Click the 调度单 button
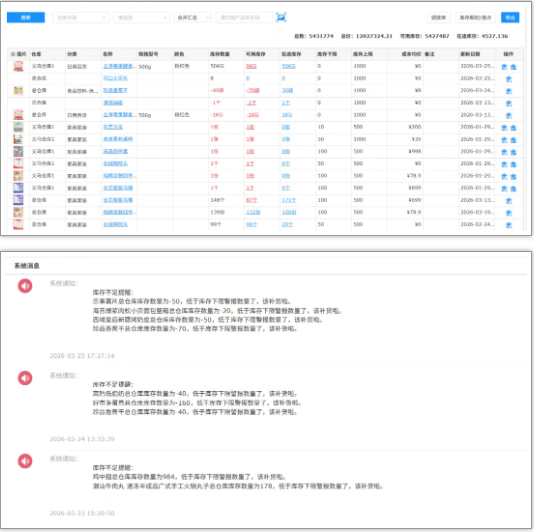This screenshot has width=534, height=532. (x=439, y=17)
